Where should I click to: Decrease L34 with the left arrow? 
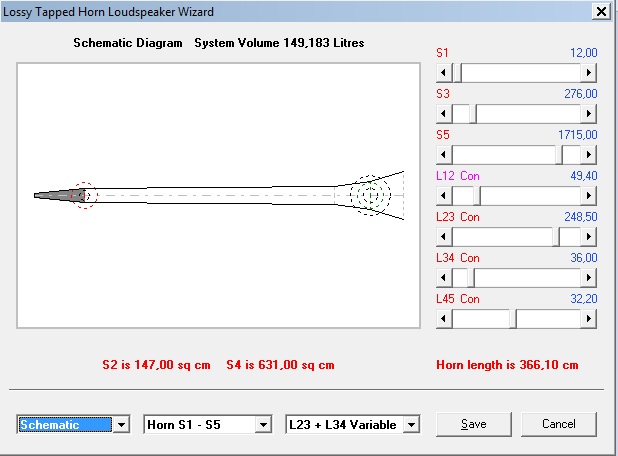[444, 277]
